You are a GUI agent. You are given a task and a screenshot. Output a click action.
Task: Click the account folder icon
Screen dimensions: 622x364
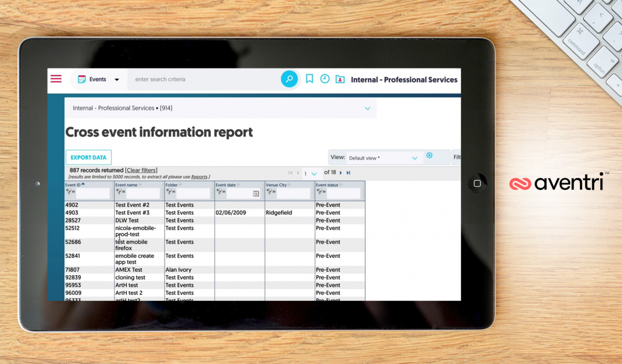(340, 79)
